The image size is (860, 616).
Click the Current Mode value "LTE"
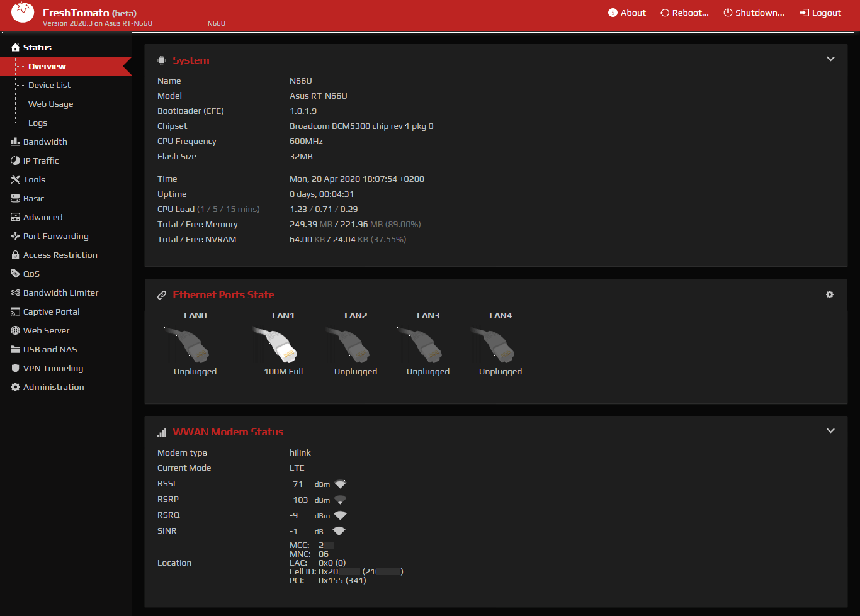point(297,468)
